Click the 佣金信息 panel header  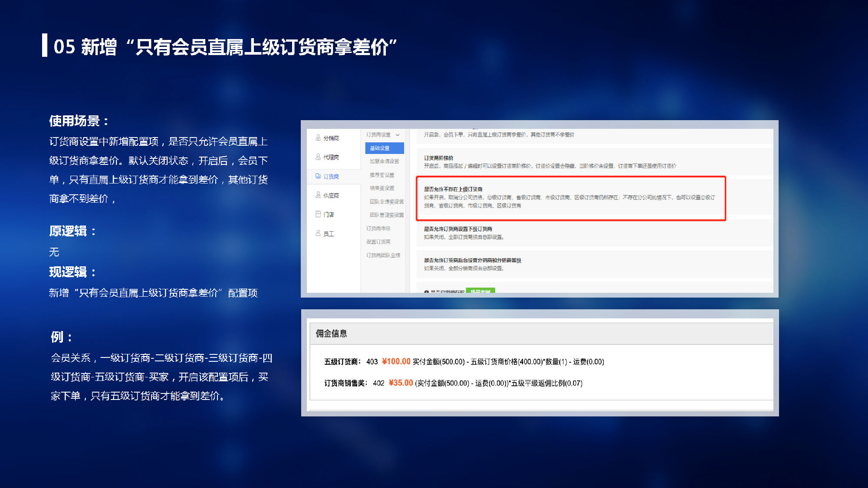click(331, 334)
